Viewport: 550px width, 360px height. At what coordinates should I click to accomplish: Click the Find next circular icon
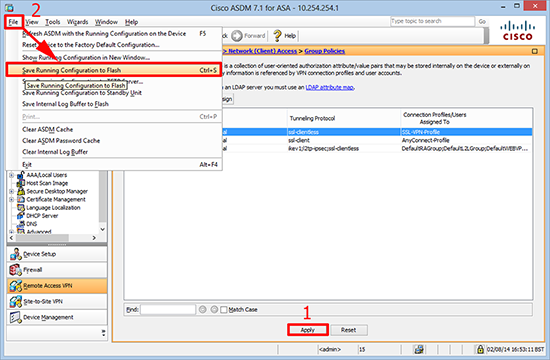pos(214,309)
